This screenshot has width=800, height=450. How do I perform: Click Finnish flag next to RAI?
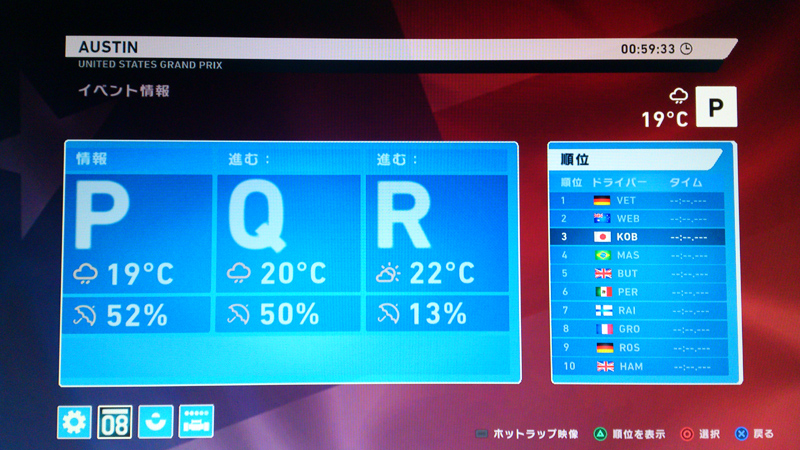[x=605, y=310]
